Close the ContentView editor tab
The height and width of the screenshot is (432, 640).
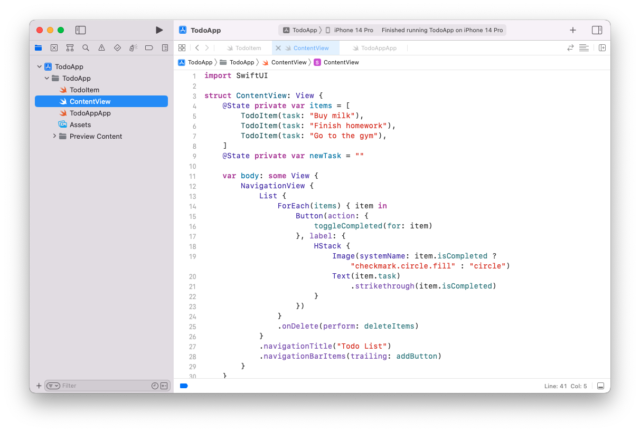coord(278,48)
